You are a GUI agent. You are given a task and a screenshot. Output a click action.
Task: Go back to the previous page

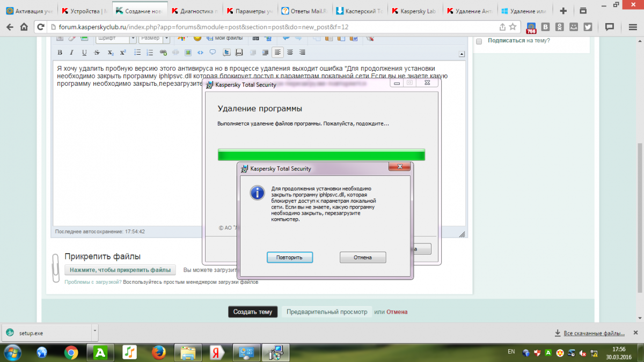coord(9,27)
